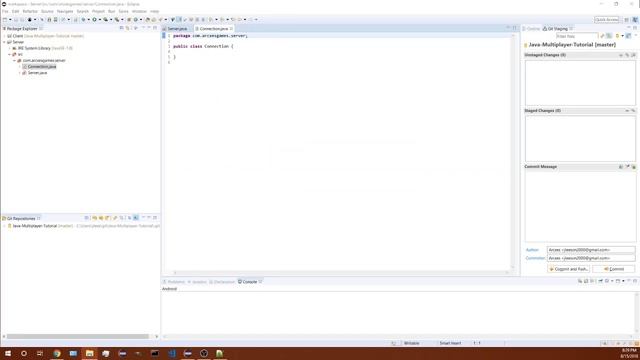Switch to the Outline view tab

coord(531,29)
